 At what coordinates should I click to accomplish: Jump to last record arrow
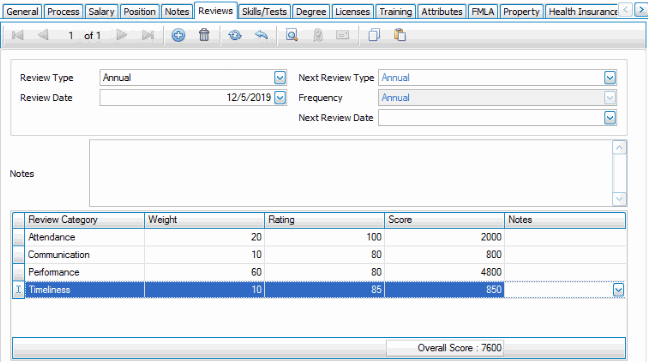pos(148,36)
